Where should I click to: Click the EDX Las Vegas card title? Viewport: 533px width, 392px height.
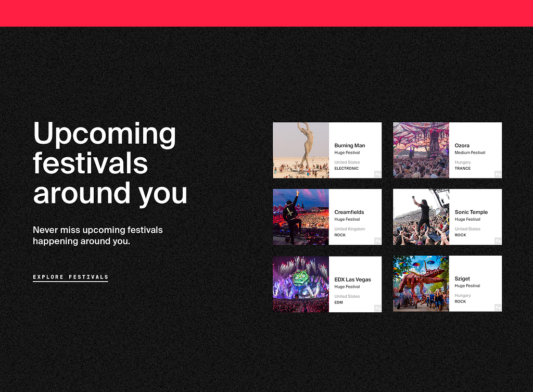(352, 280)
